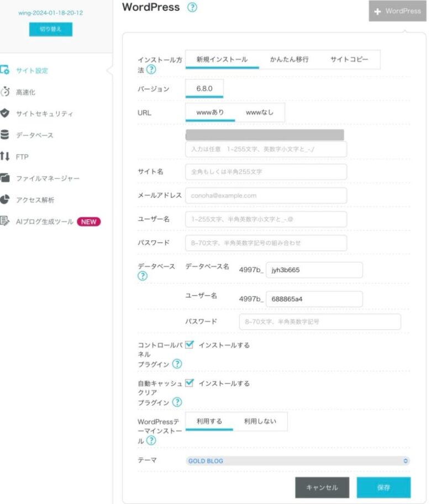Click the pie chart icon for アクセス解析
Screen dimensions: 442x504
point(5,199)
